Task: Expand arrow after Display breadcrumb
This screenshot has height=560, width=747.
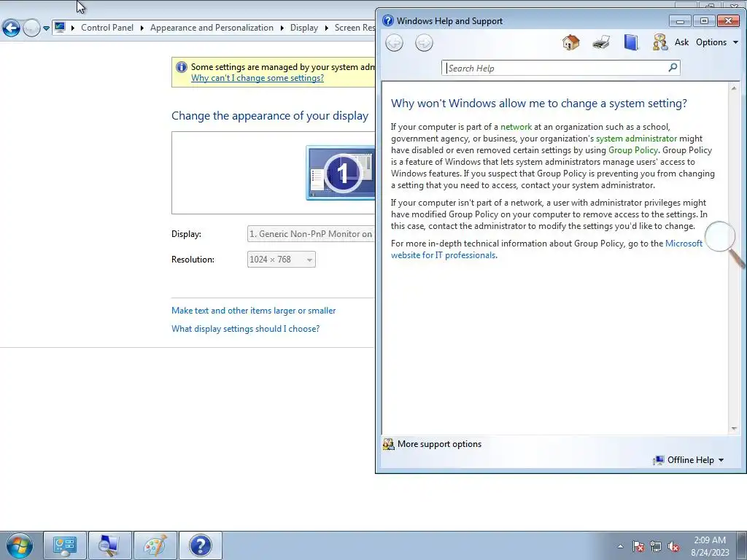Action: [x=326, y=28]
